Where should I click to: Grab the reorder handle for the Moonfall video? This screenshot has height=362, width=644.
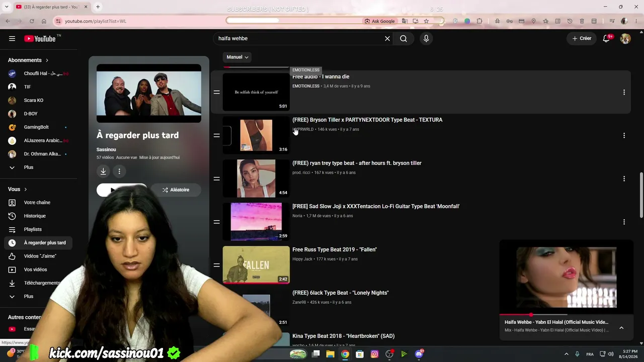pos(217,222)
